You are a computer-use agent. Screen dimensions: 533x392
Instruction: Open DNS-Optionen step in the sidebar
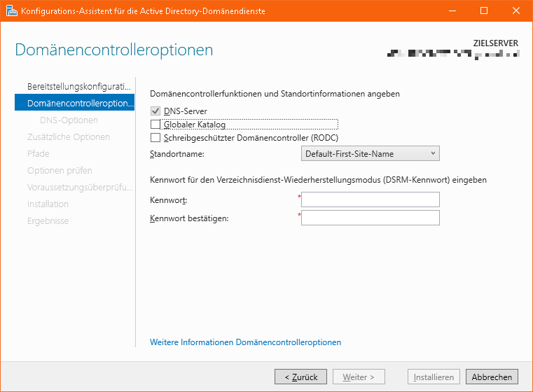click(69, 120)
